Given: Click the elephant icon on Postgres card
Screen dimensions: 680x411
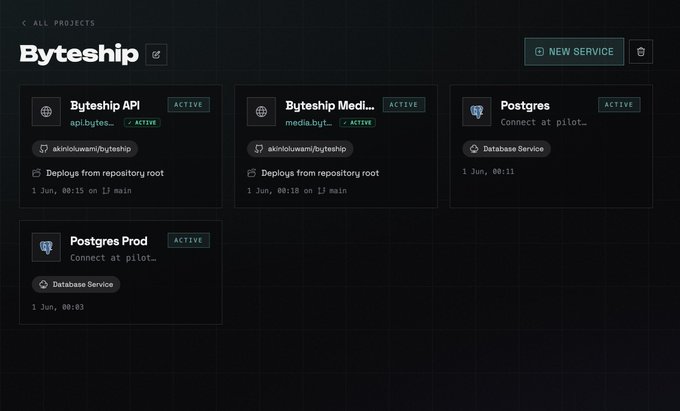Looking at the screenshot, I should coord(477,111).
